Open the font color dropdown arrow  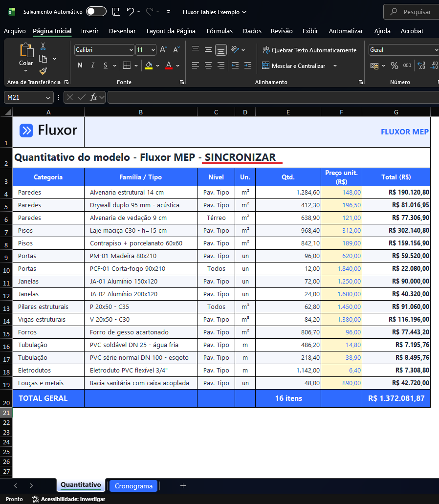(178, 66)
